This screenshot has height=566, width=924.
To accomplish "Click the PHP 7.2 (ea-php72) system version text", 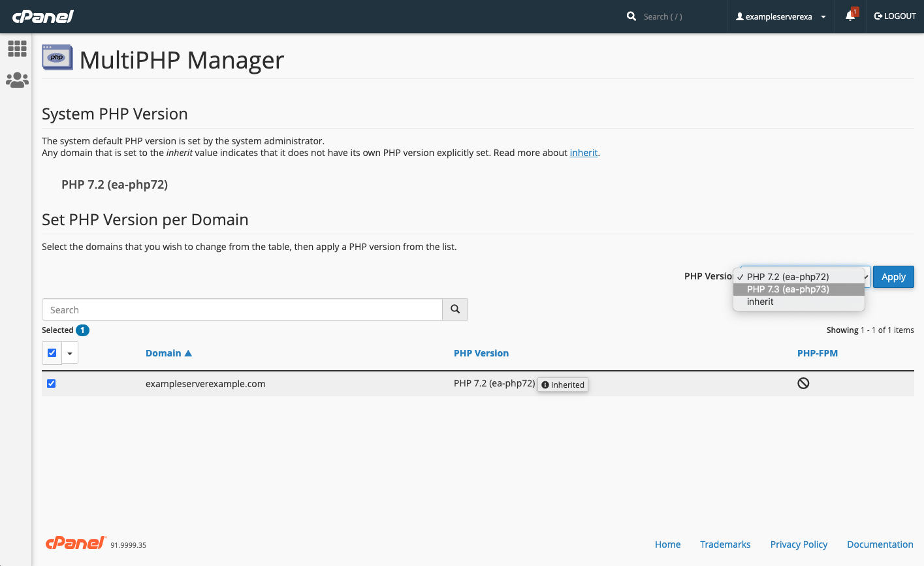I will (x=115, y=185).
